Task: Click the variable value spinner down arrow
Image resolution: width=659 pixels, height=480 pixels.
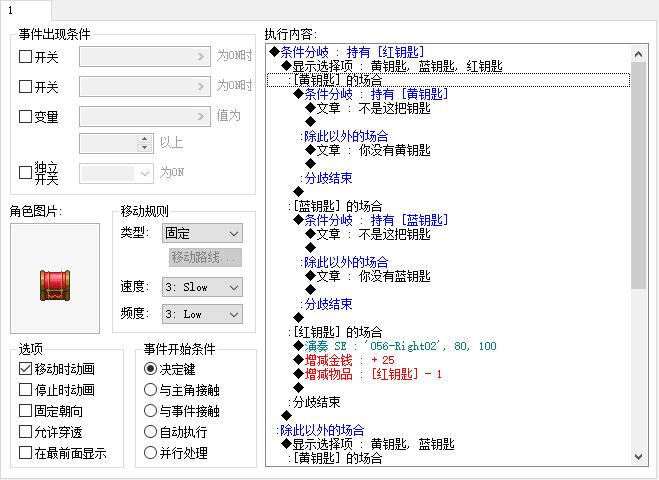Action: coord(145,148)
